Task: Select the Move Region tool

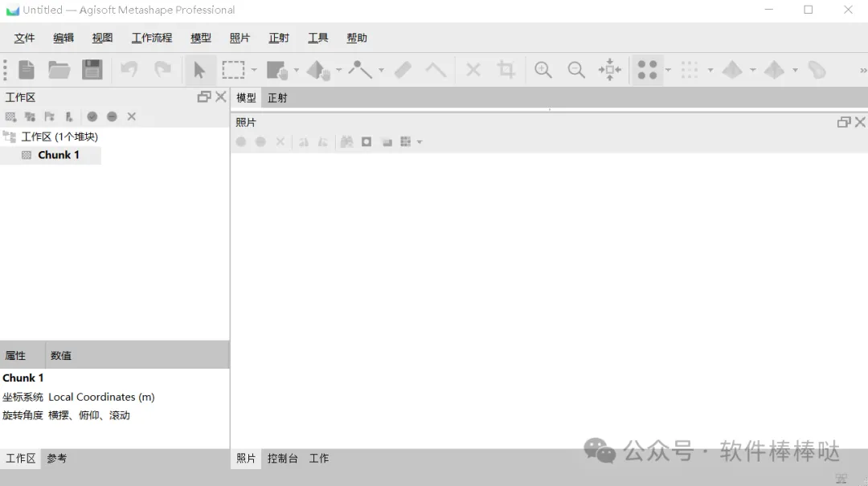Action: 276,70
